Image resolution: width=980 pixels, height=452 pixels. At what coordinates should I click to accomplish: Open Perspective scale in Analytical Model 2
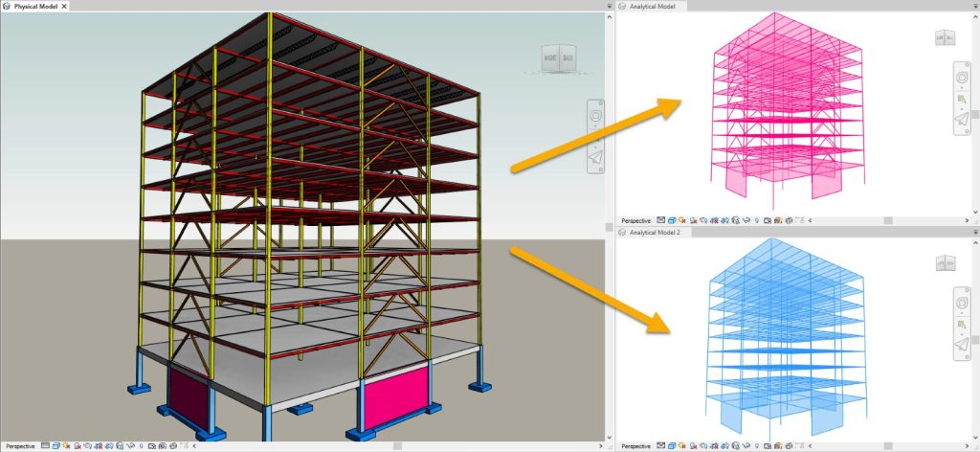tap(636, 445)
